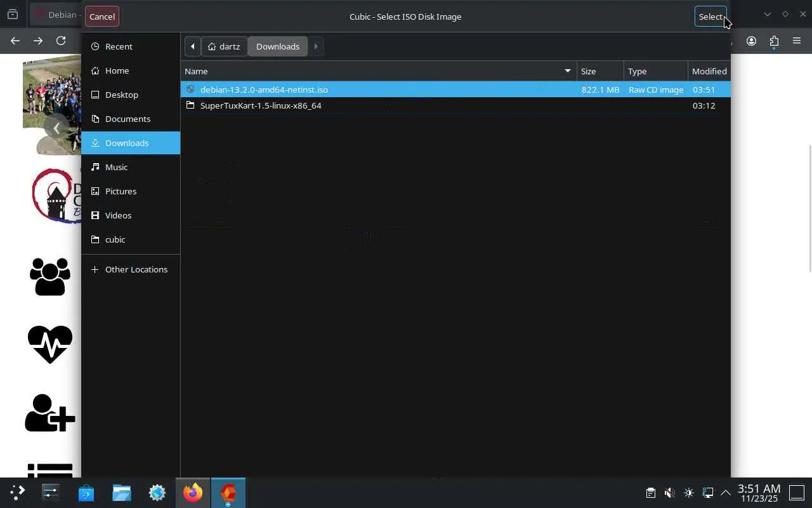
Task: Click the add-user icon on the webpage
Action: (x=50, y=413)
